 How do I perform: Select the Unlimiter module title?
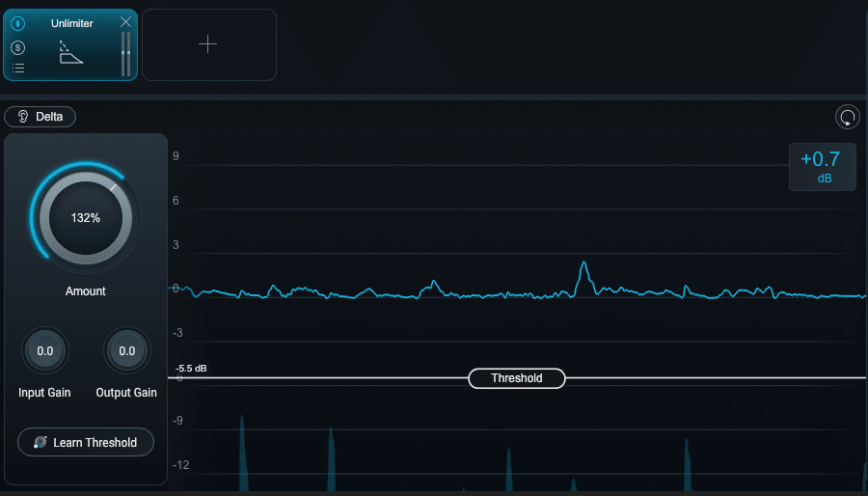coord(72,23)
